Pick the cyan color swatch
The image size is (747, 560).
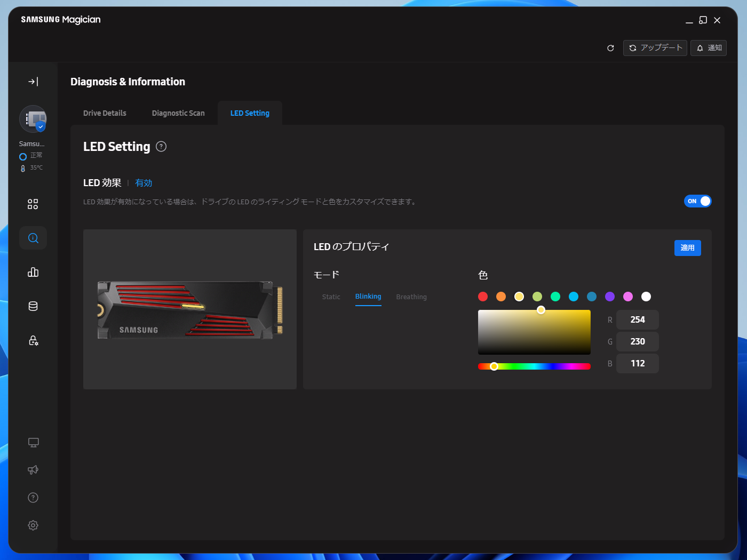(x=574, y=297)
